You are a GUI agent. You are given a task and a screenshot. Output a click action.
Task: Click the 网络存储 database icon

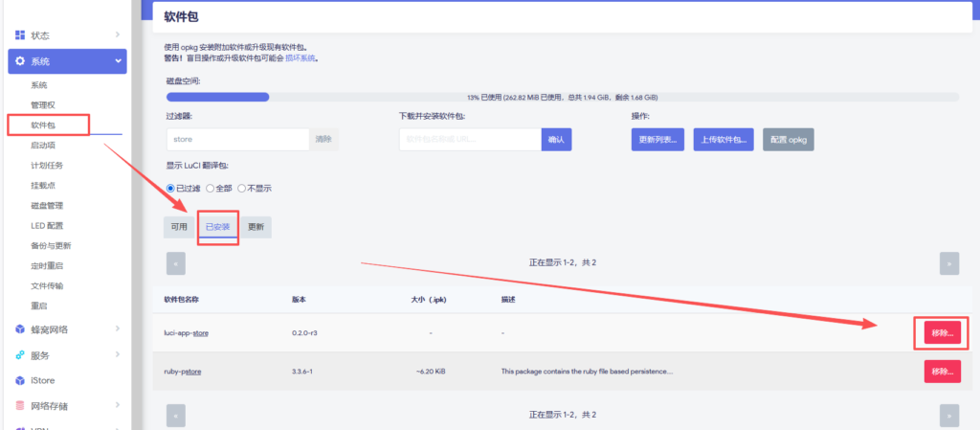[x=20, y=406]
